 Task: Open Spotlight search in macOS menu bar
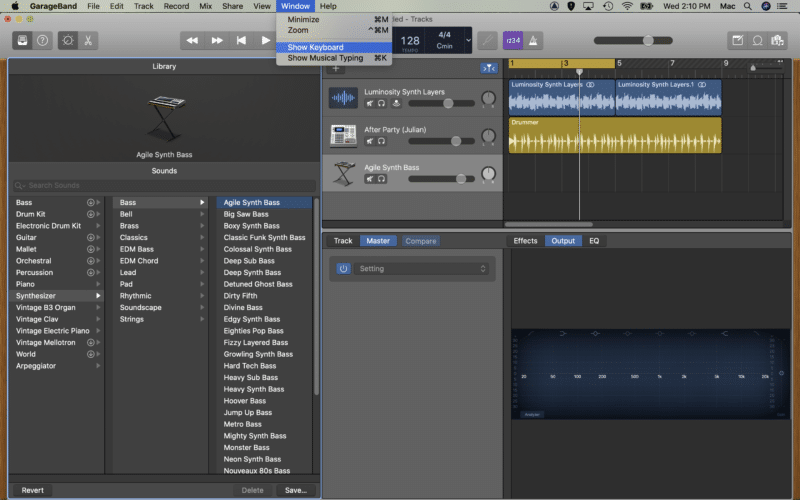747,6
